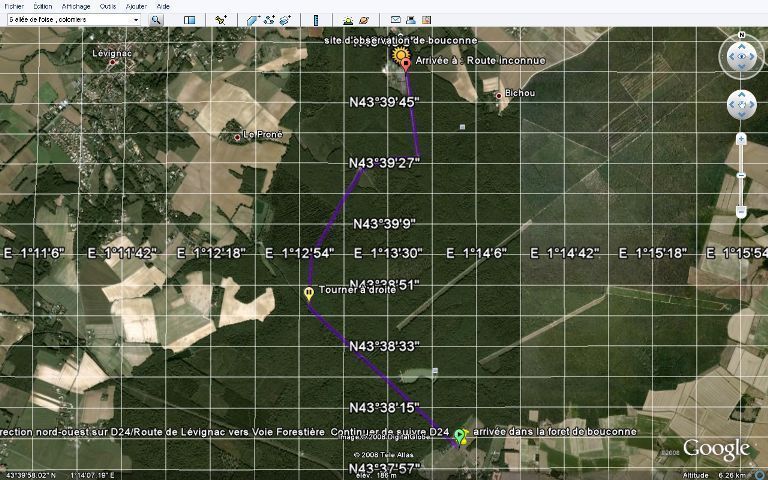
Task: Look right with the eye control arrow
Action: [752, 56]
